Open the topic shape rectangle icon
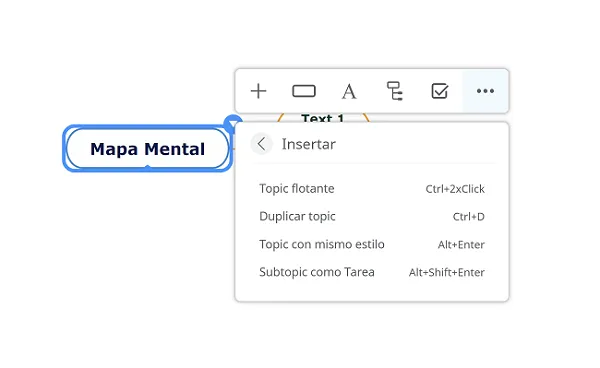This screenshot has height=368, width=600. click(304, 91)
